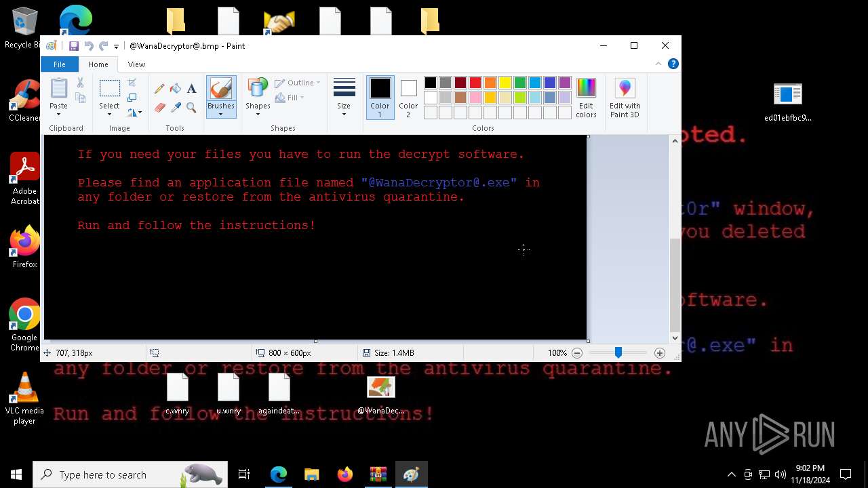Select the Color picker eyedropper

coord(176,107)
